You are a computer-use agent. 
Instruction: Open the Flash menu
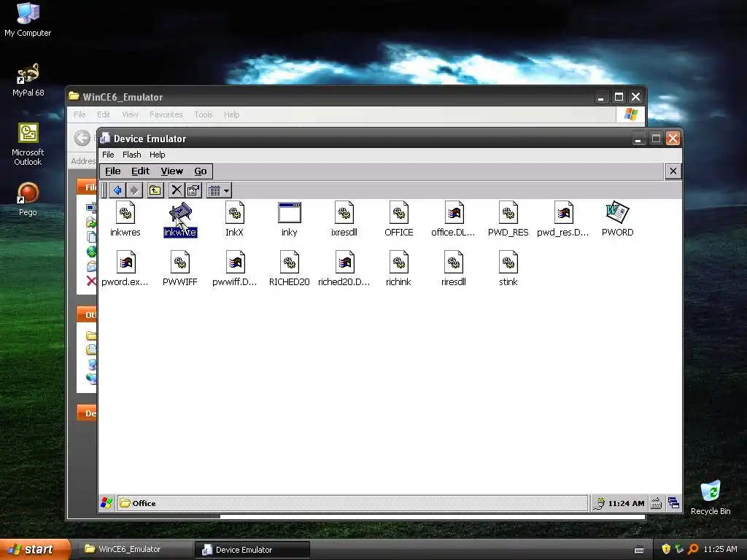[x=131, y=155]
